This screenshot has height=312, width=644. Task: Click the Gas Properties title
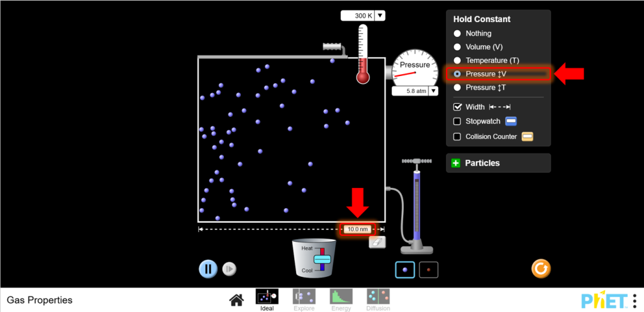tap(40, 300)
